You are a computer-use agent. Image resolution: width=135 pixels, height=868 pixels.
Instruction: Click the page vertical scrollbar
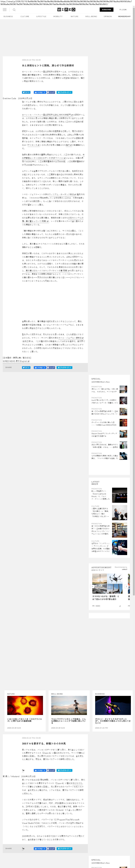[134, 101]
